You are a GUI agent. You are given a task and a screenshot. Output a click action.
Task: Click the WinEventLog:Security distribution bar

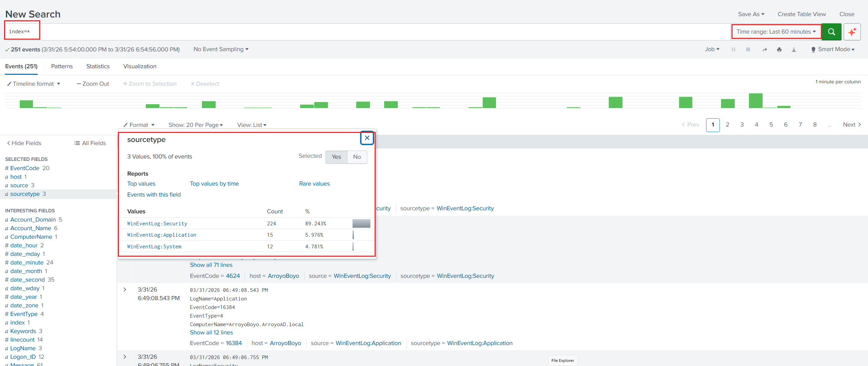[x=361, y=223]
